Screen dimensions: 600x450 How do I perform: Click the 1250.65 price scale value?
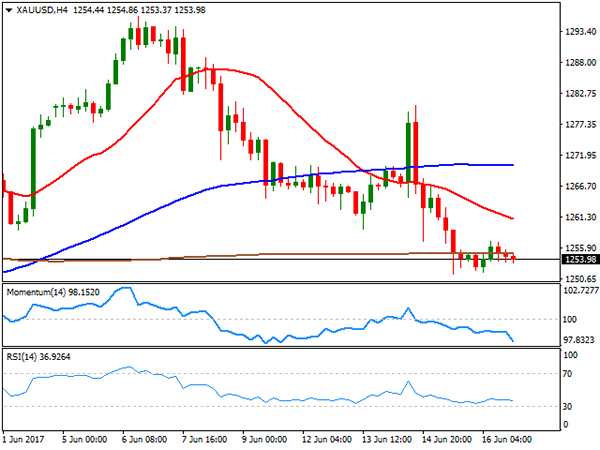click(580, 279)
